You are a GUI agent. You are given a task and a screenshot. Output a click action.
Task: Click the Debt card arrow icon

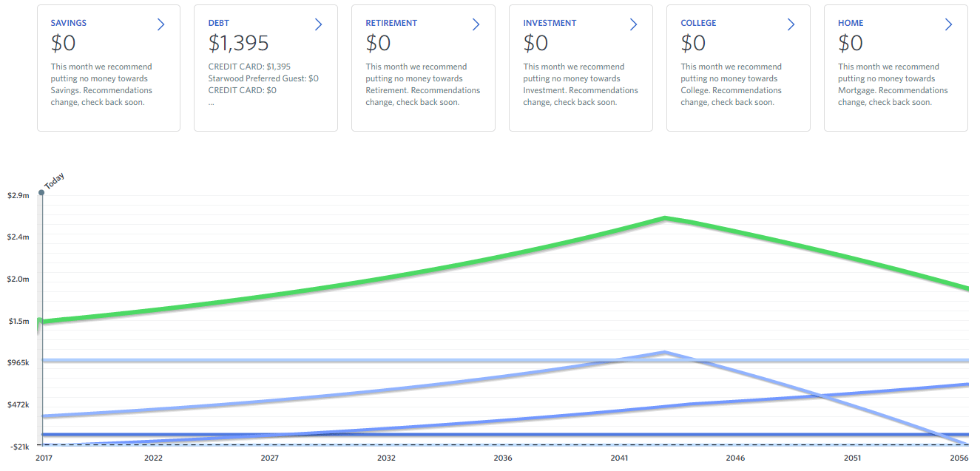pos(319,24)
